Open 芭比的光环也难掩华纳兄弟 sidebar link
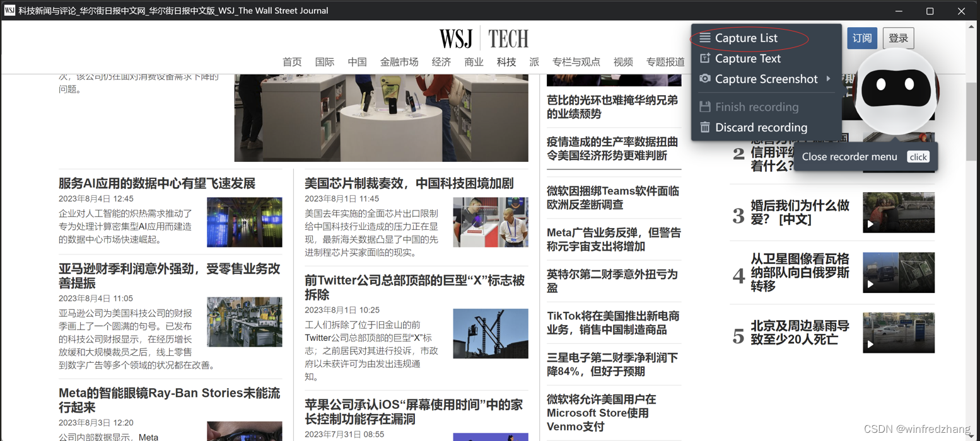This screenshot has height=441, width=980. pyautogui.click(x=612, y=107)
